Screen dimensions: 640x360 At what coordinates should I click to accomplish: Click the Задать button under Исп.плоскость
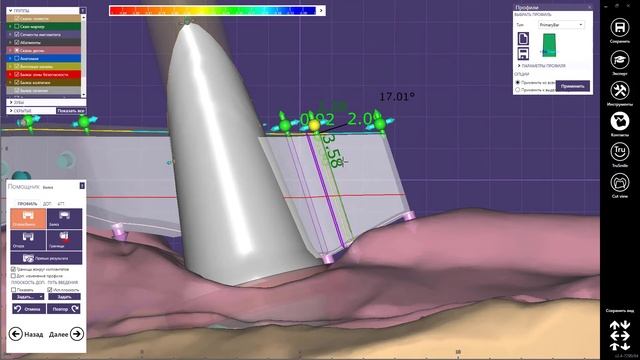tap(64, 297)
